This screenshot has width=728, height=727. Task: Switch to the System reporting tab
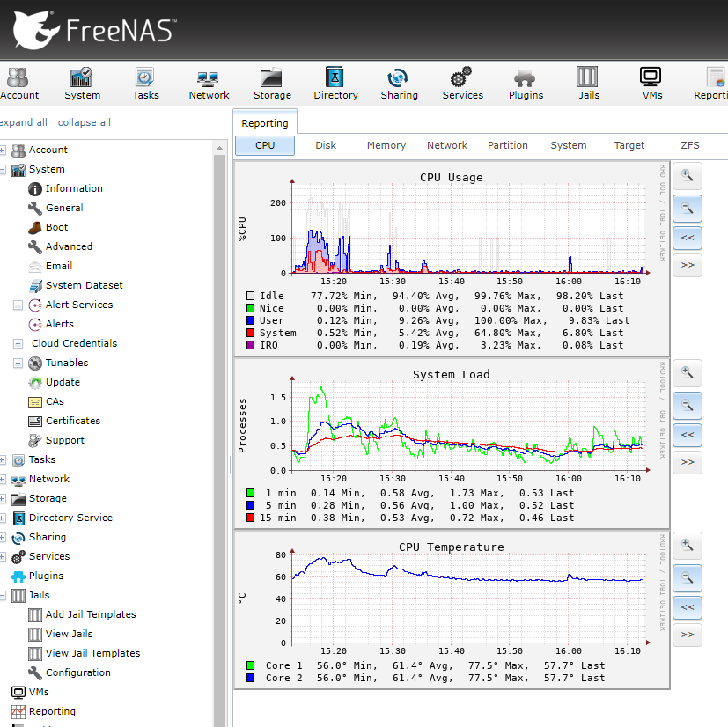pyautogui.click(x=569, y=145)
